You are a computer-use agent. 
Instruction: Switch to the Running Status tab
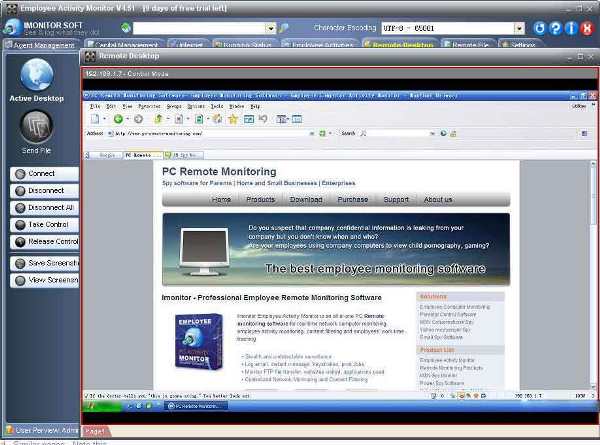(x=244, y=44)
